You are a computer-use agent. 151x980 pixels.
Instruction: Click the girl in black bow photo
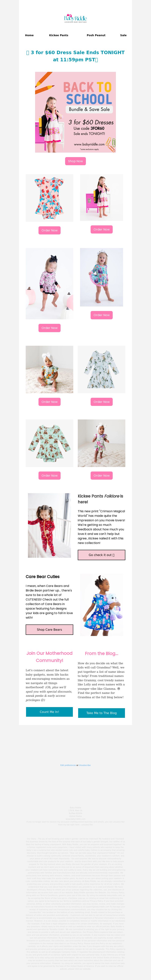pyautogui.click(x=49, y=283)
